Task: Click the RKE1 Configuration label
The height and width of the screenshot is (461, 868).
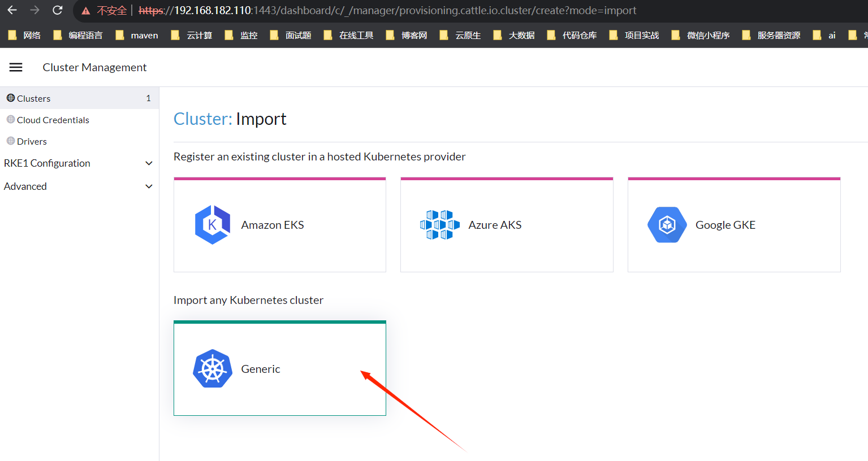Action: pyautogui.click(x=47, y=163)
